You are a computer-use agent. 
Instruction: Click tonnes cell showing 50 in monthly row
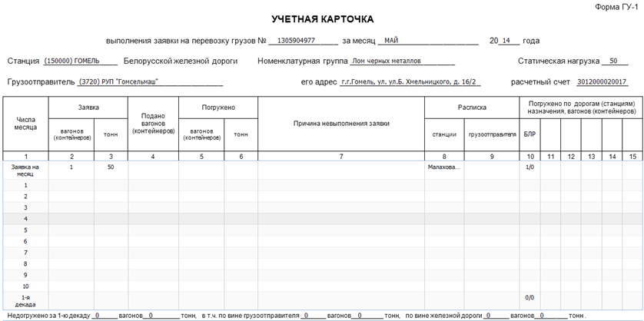111,167
